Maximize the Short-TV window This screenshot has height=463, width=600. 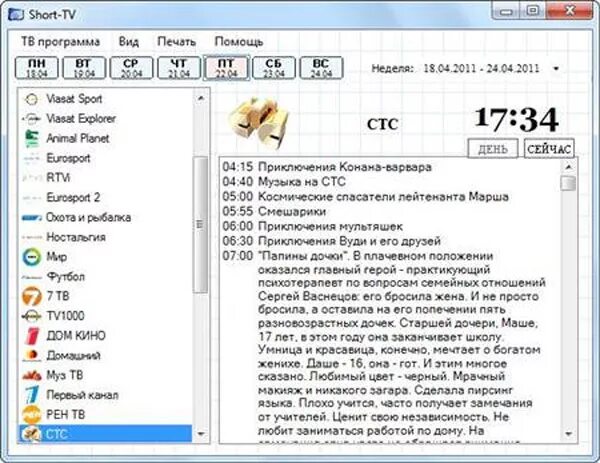533,11
